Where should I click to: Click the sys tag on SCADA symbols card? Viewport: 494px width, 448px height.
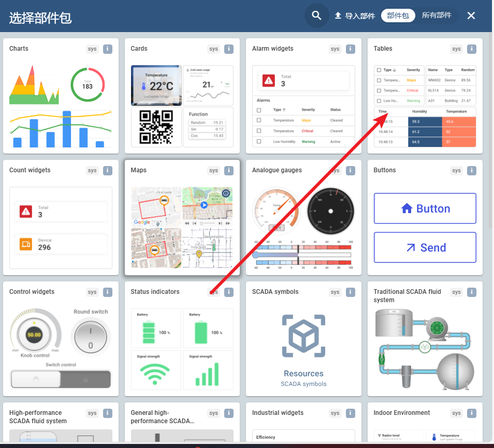click(x=335, y=292)
